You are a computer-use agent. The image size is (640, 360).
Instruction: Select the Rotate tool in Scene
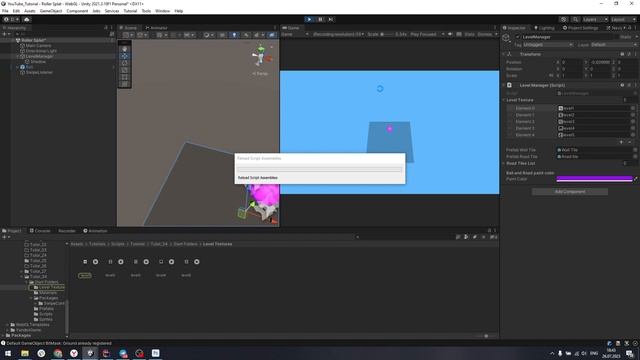click(124, 63)
